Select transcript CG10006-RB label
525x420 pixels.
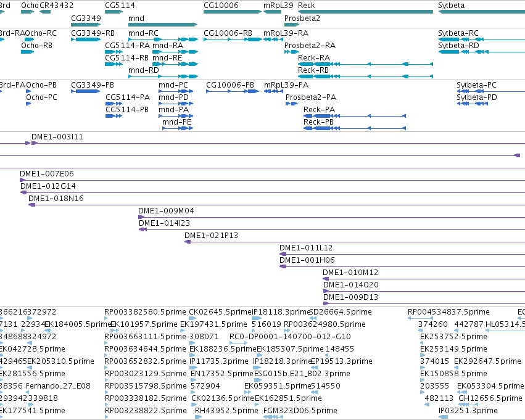(228, 33)
